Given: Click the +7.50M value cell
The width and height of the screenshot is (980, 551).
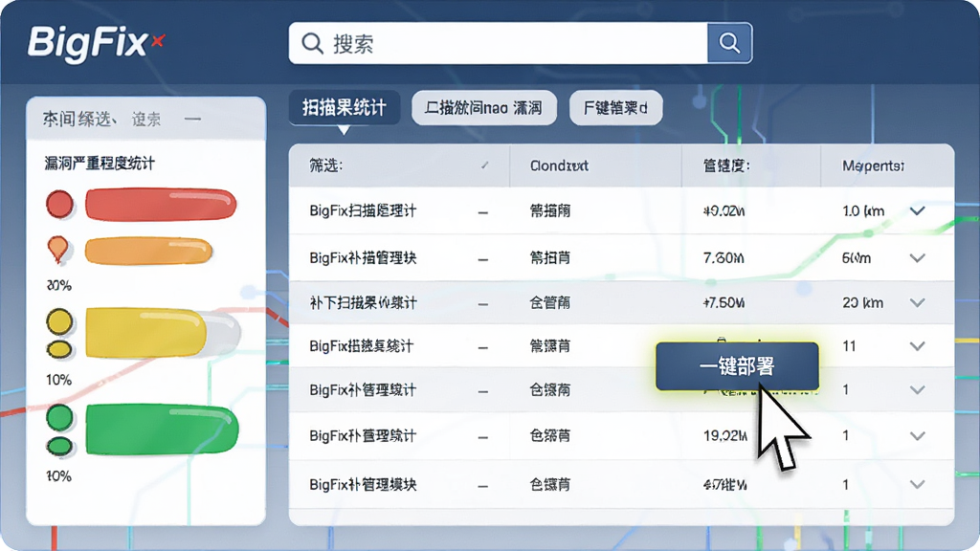Looking at the screenshot, I should tap(724, 302).
